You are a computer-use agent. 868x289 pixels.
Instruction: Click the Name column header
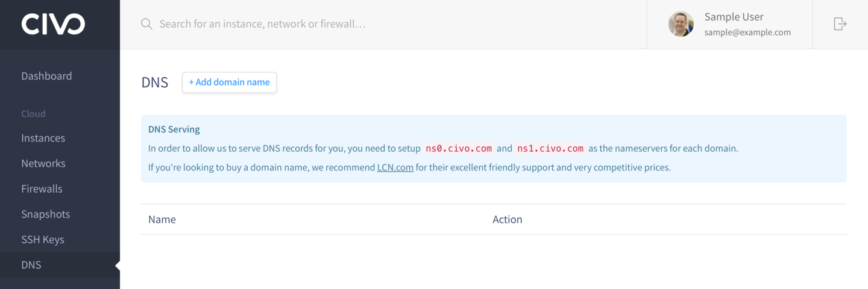tap(162, 219)
